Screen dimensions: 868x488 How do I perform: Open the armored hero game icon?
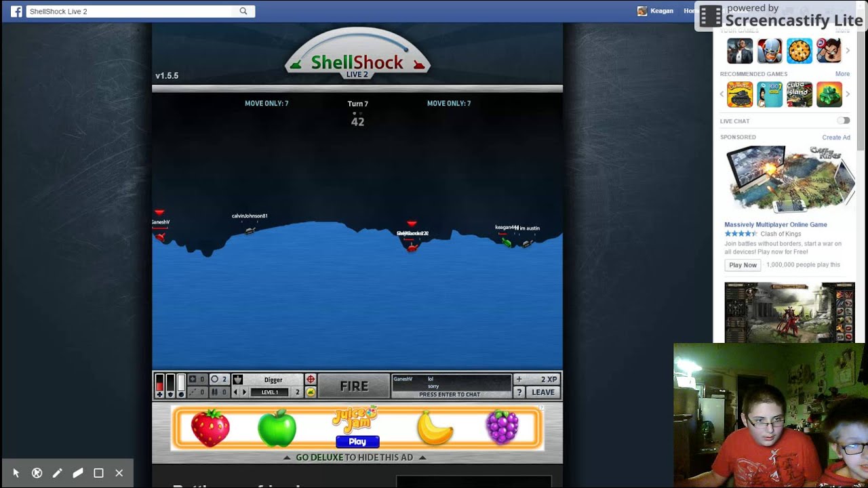770,51
